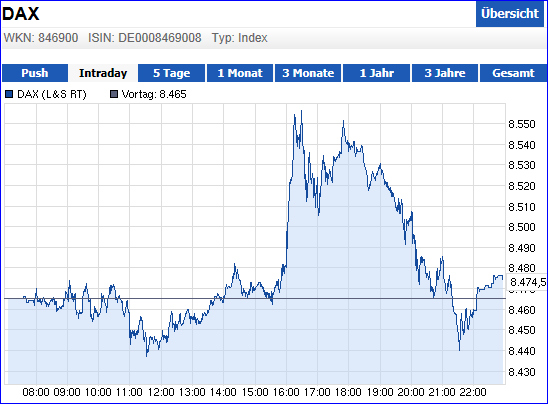Click the Übersicht button
Screen dimensions: 548x404
[x=510, y=14]
